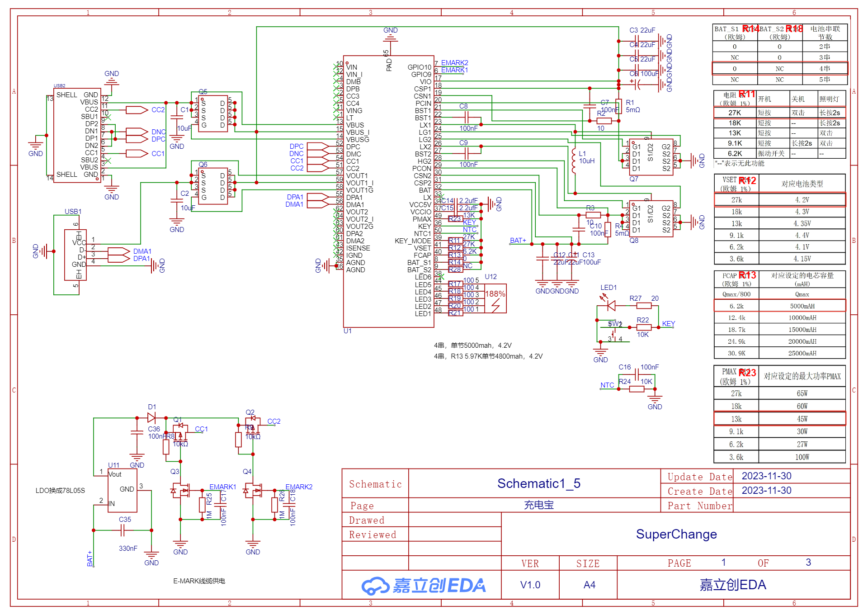Image resolution: width=868 pixels, height=615 pixels.
Task: Select the E-MARK线缆供电 caption
Action: [x=199, y=581]
